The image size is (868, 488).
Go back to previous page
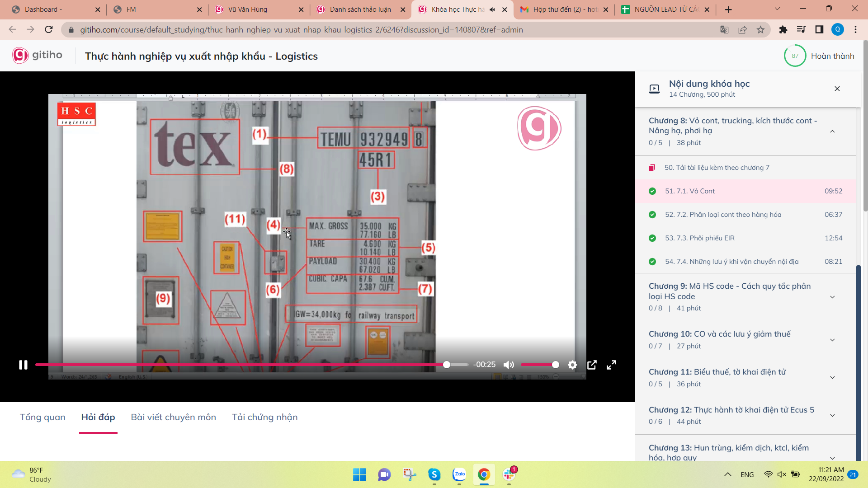[13, 30]
